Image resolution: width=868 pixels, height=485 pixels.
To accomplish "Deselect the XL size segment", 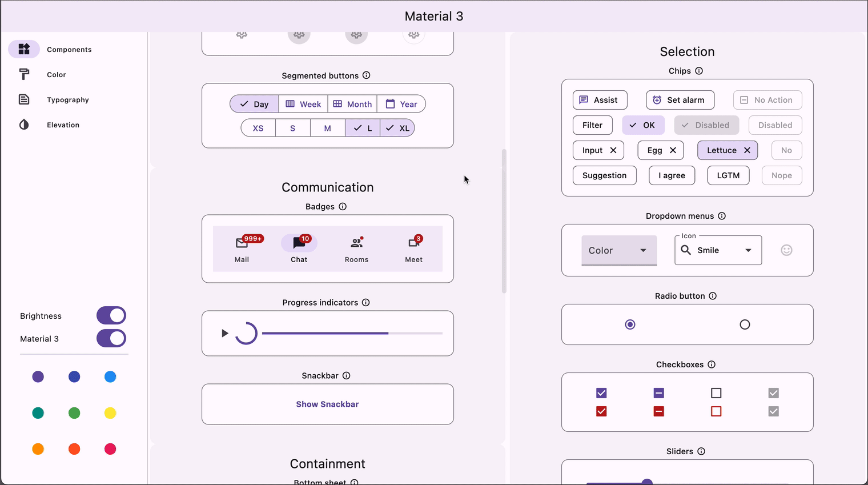I will [397, 128].
